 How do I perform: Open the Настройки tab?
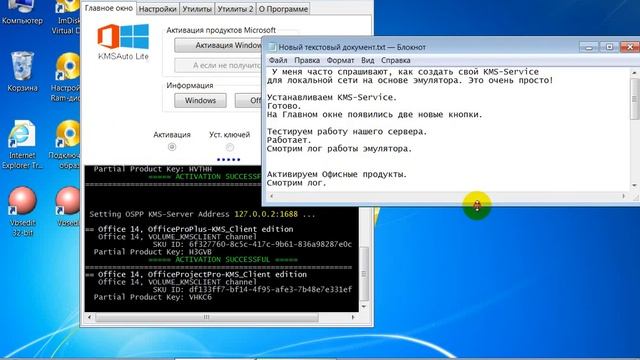tap(158, 9)
